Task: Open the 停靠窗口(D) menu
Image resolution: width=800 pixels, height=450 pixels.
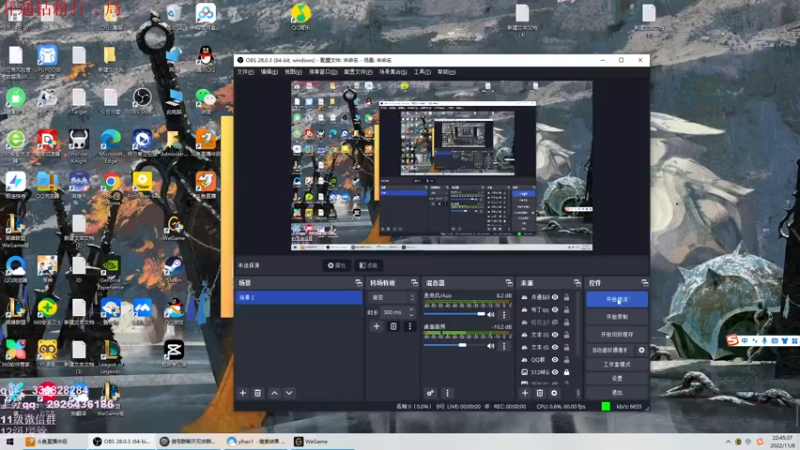Action: [323, 72]
